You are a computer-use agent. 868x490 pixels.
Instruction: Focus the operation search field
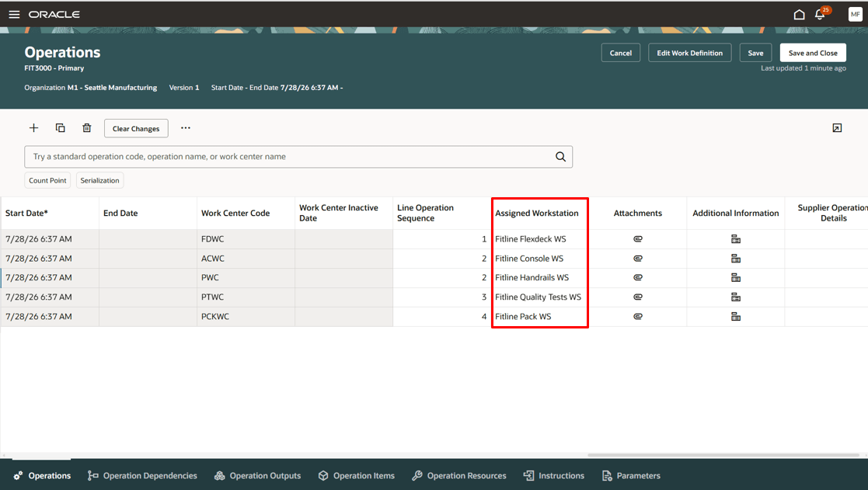pyautogui.click(x=298, y=157)
